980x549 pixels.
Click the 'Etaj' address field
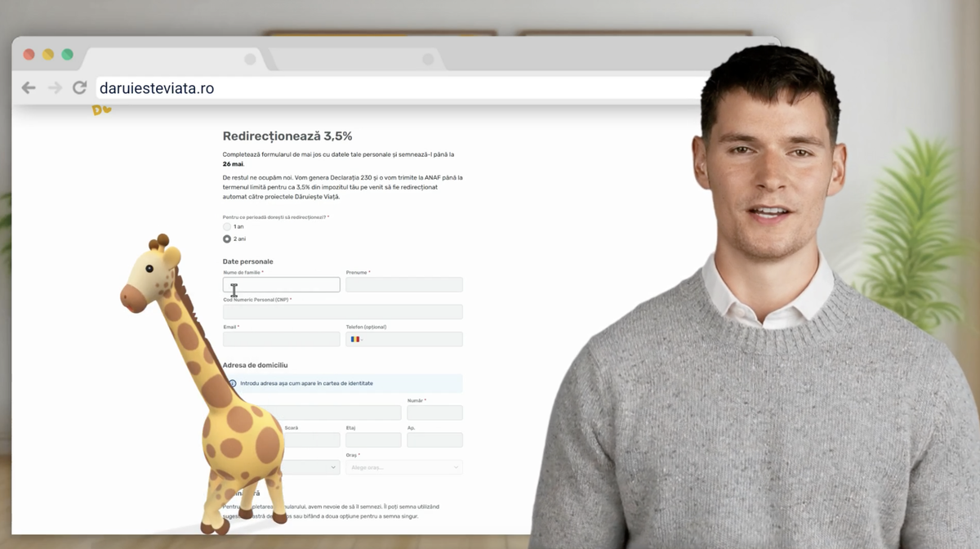(373, 440)
